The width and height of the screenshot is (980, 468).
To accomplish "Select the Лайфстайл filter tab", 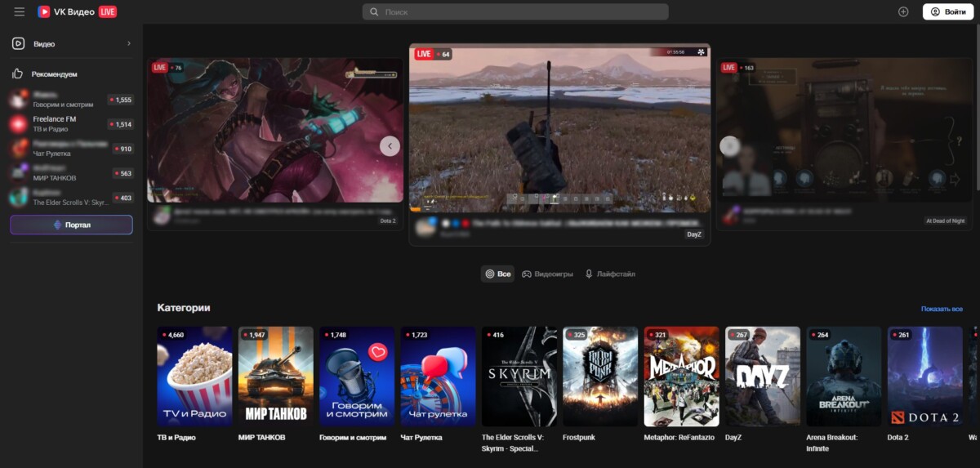I will click(x=610, y=274).
